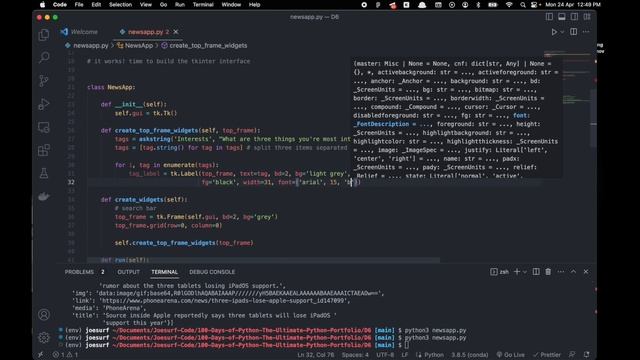
Task: Change UTF-8 file encoding
Action: click(x=385, y=355)
